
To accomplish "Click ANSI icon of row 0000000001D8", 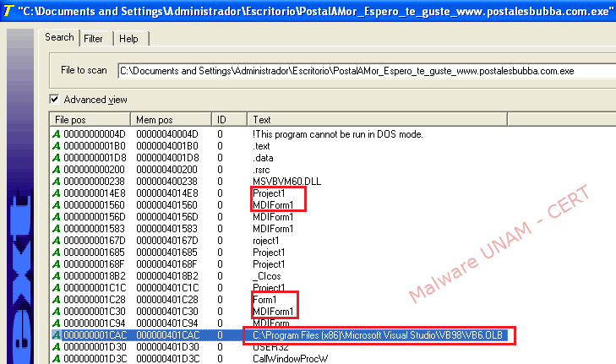I will [57, 158].
